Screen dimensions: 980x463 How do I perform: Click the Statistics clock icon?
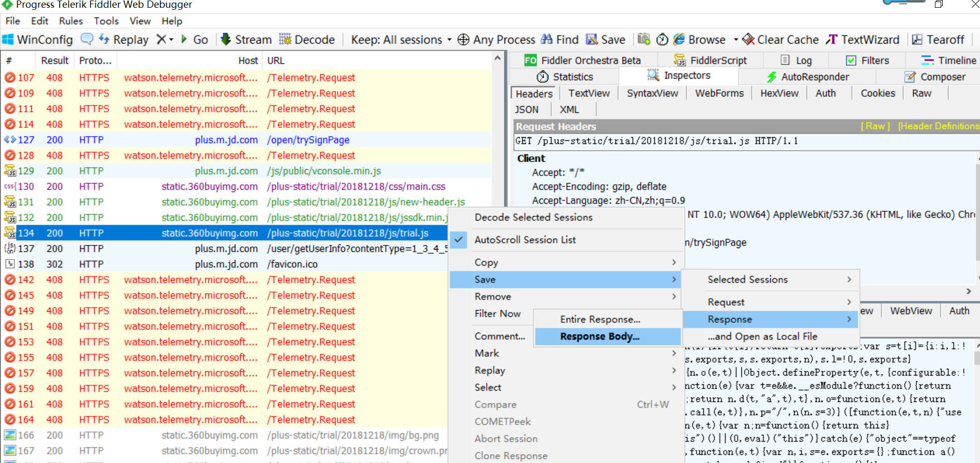pyautogui.click(x=542, y=77)
